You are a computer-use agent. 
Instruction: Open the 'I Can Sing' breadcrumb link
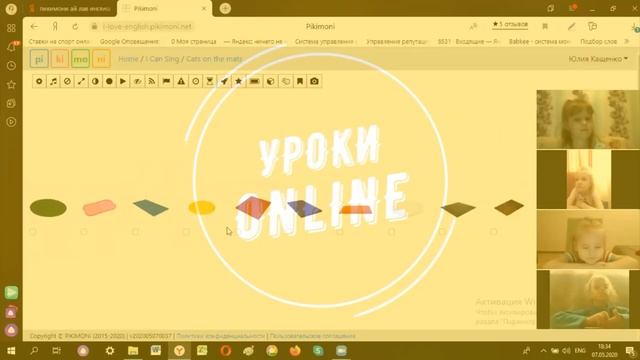pyautogui.click(x=162, y=59)
